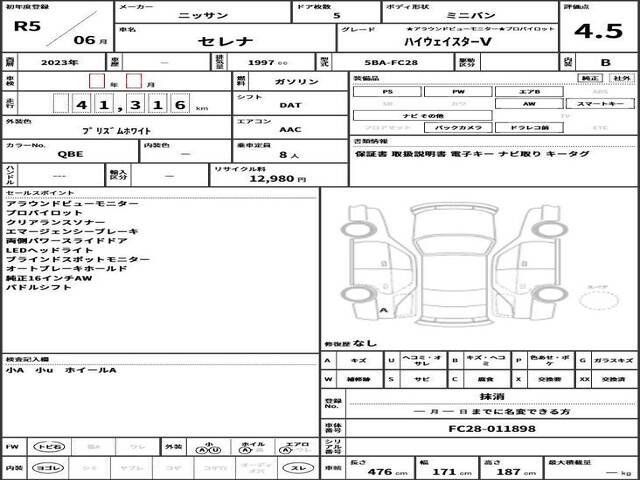
Task: Select the 社外 label in equipment header
Action: tap(620, 77)
